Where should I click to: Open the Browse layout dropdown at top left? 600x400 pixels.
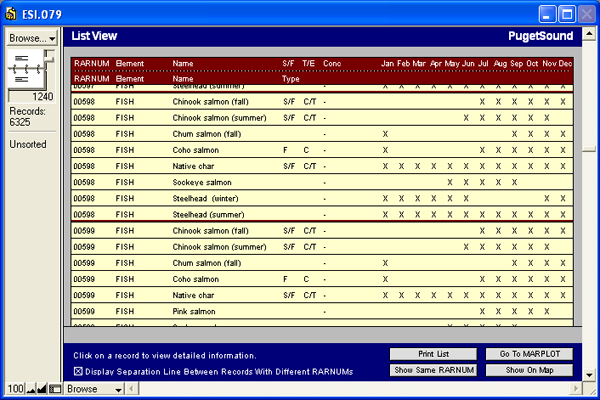coord(32,38)
